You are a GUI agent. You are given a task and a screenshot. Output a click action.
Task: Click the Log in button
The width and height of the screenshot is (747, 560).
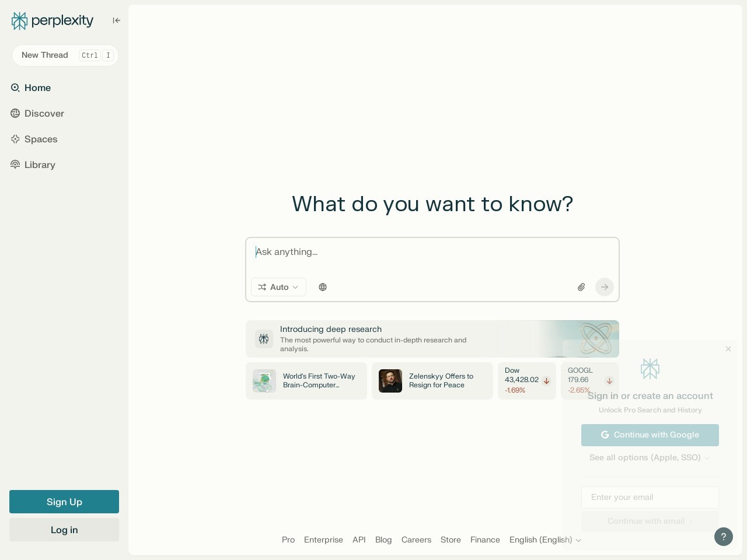pyautogui.click(x=64, y=530)
